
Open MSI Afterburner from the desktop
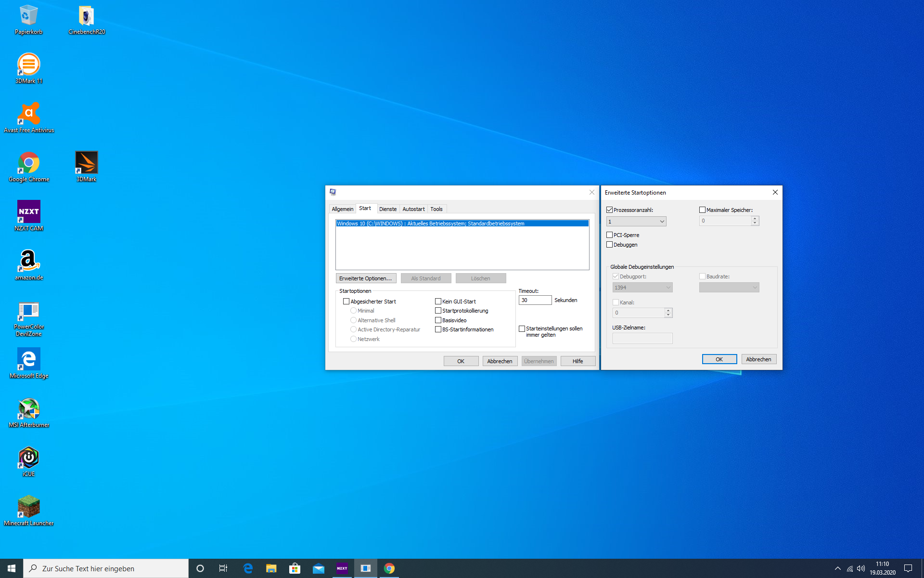(x=28, y=407)
